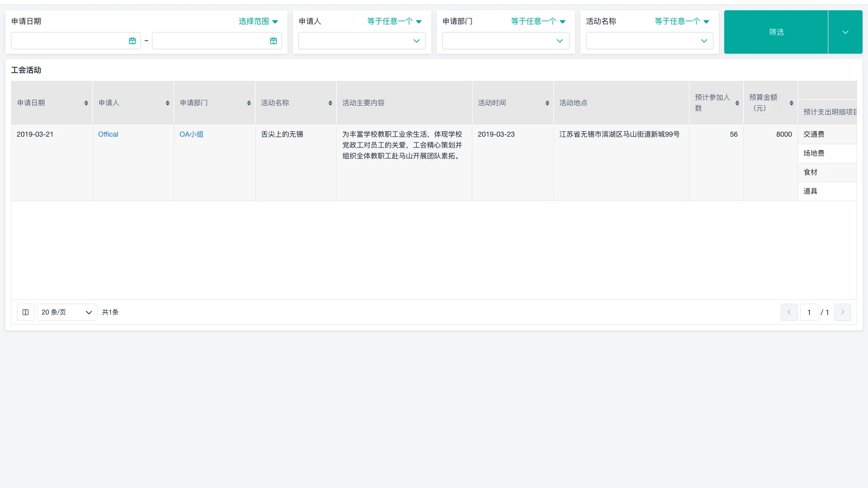Image resolution: width=868 pixels, height=488 pixels.
Task: Select the 交通费 expense item
Action: 827,134
